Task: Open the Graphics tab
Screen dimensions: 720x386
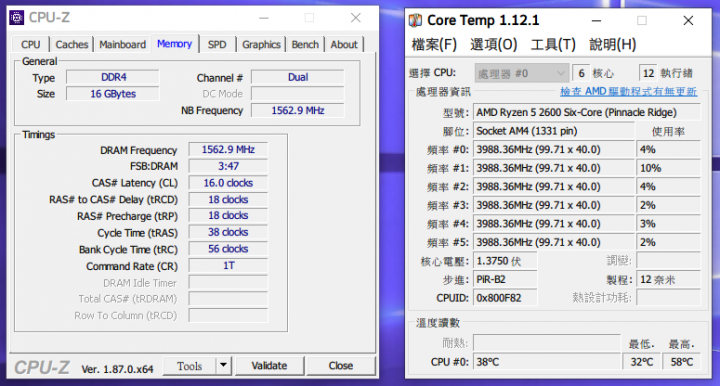Action: click(261, 45)
